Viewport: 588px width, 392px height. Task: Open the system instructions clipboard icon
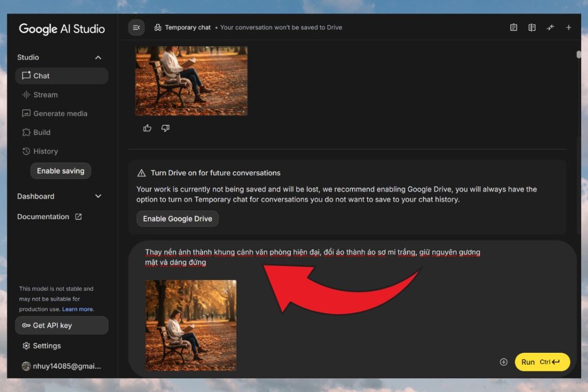coord(513,28)
